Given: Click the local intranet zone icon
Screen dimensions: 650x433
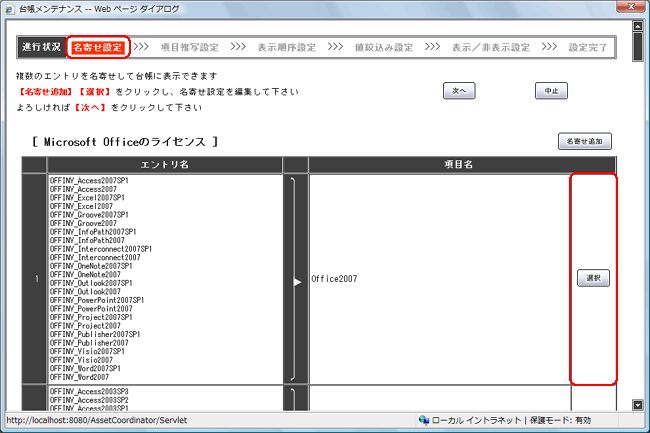Looking at the screenshot, I should (x=424, y=420).
